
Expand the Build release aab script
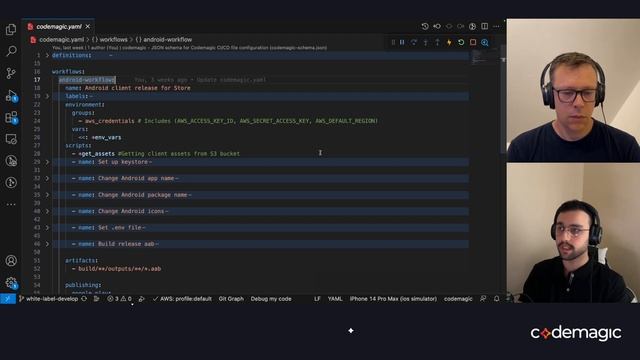(x=47, y=244)
